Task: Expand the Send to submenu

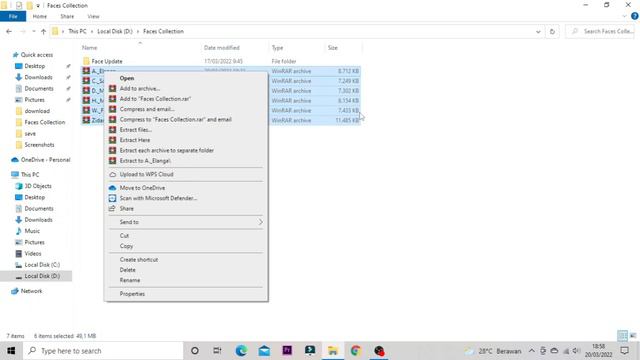Action: click(186, 222)
